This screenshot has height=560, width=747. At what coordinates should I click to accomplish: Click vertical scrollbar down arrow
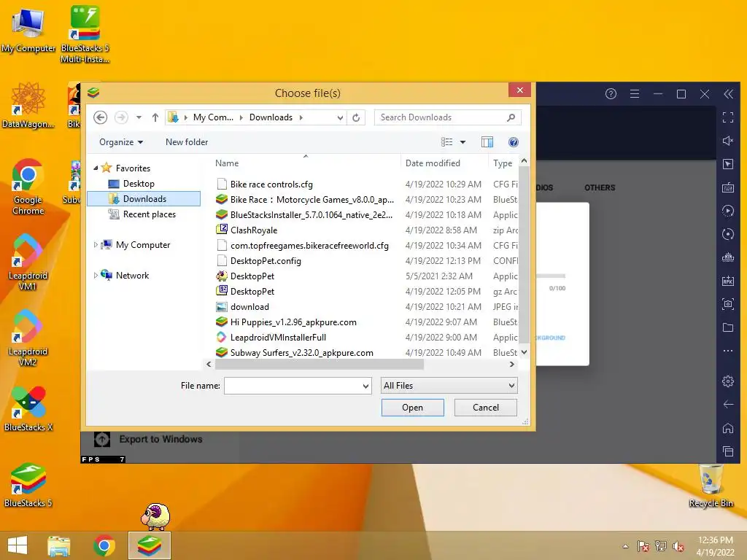524,352
